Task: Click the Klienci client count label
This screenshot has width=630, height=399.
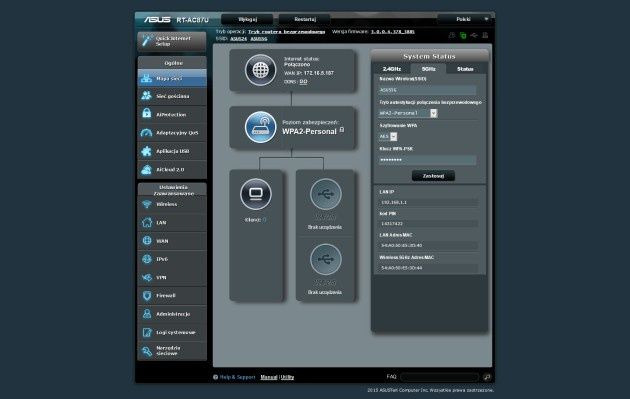Action: tap(256, 220)
